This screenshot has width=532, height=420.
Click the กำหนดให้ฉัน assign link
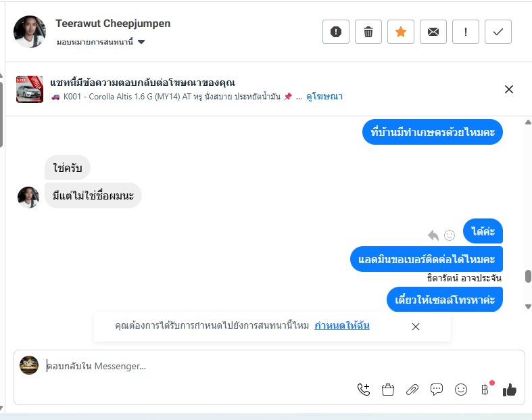tap(341, 325)
